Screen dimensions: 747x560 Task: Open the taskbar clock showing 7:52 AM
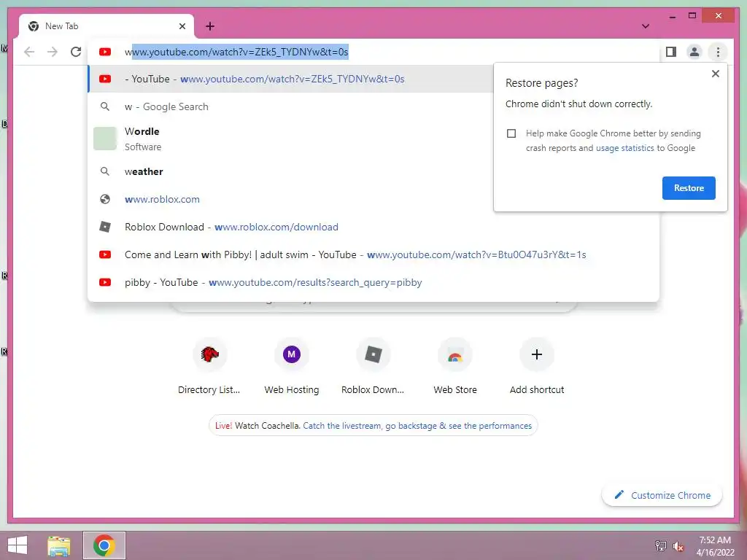tap(715, 546)
